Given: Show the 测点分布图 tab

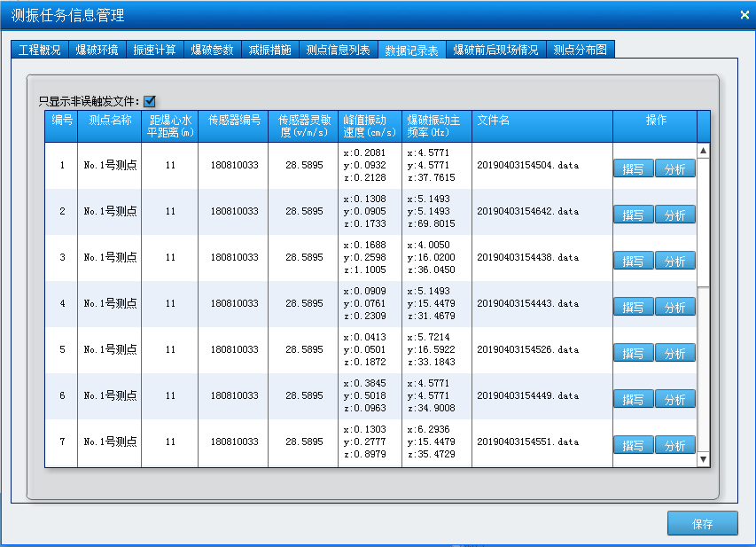Looking at the screenshot, I should coord(580,50).
